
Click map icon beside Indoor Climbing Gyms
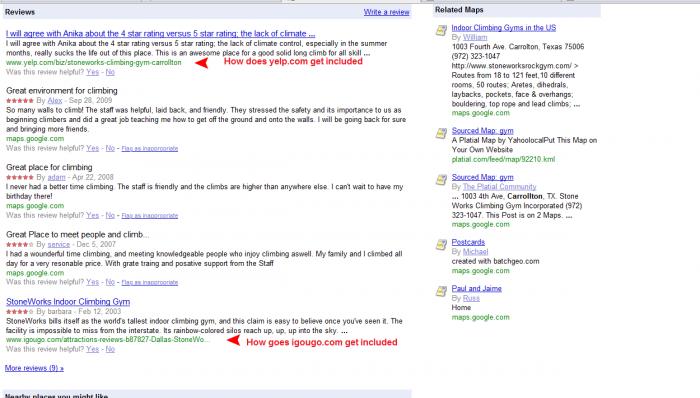point(441,30)
